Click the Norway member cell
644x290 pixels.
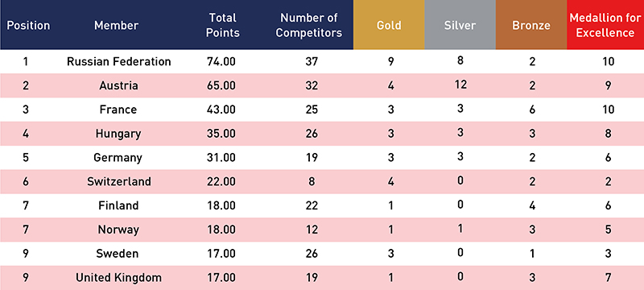point(118,230)
